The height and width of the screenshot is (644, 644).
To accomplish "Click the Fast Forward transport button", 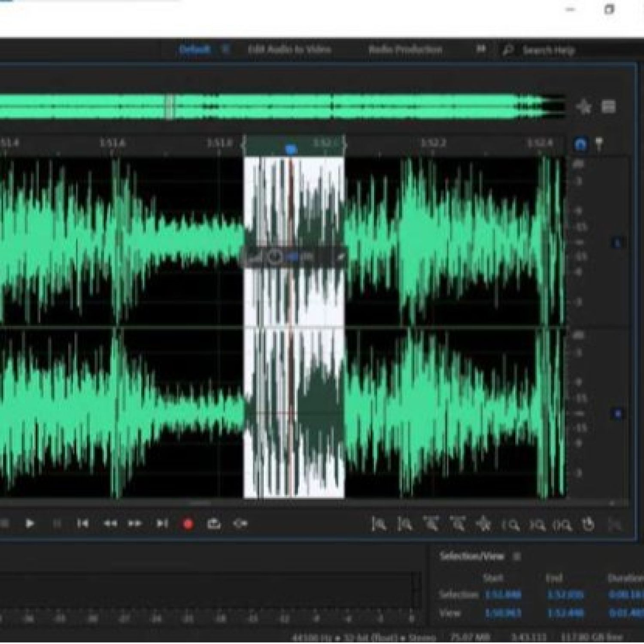I will tap(135, 524).
